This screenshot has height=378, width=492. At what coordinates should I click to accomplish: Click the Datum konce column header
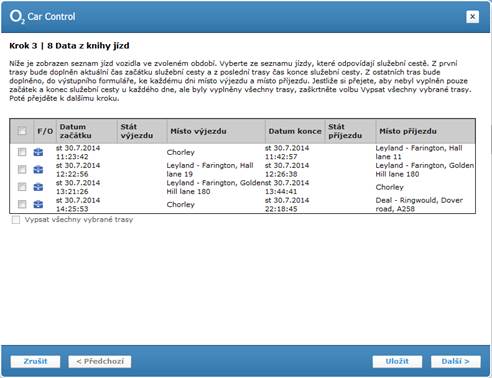pyautogui.click(x=295, y=131)
